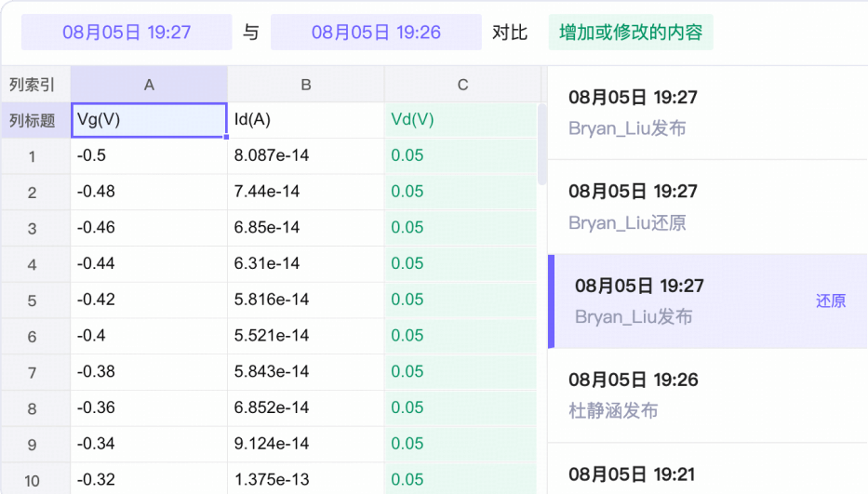Click cell with value 9.124e-14
Image resolution: width=868 pixels, height=494 pixels.
305,444
